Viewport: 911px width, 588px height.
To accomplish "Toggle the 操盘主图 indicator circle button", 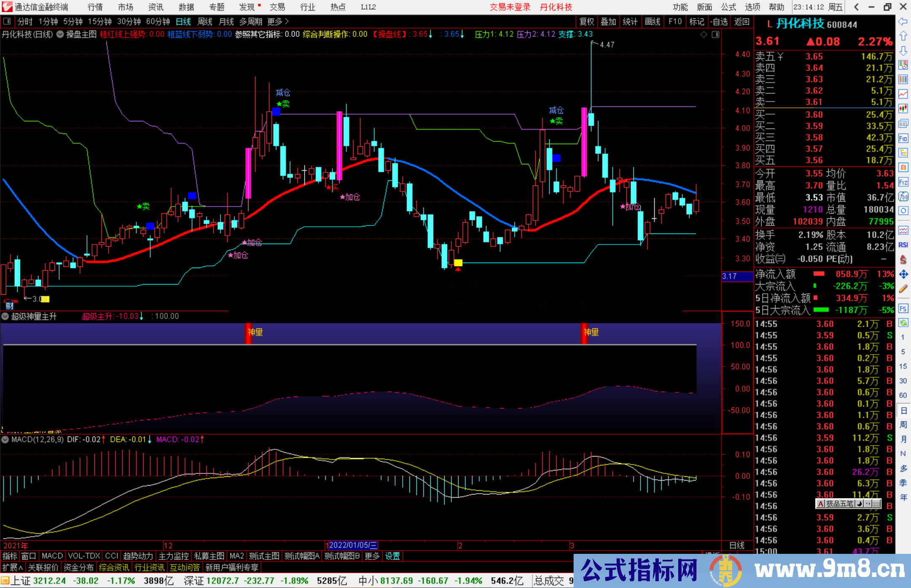I will coord(60,34).
